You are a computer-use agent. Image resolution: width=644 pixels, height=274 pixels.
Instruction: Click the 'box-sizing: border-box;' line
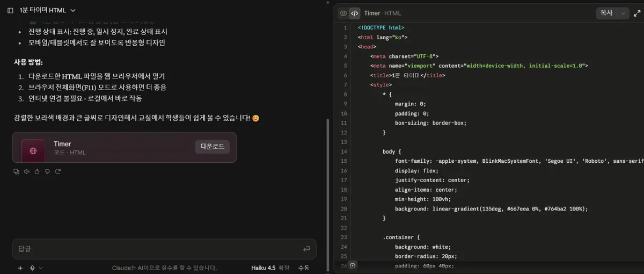pyautogui.click(x=430, y=122)
